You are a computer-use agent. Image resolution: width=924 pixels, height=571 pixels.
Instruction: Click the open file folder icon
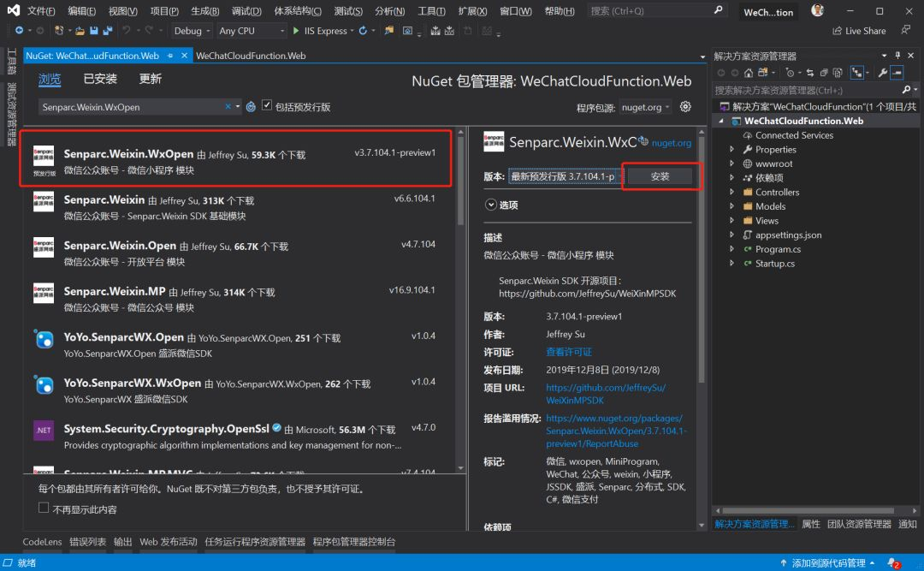80,31
